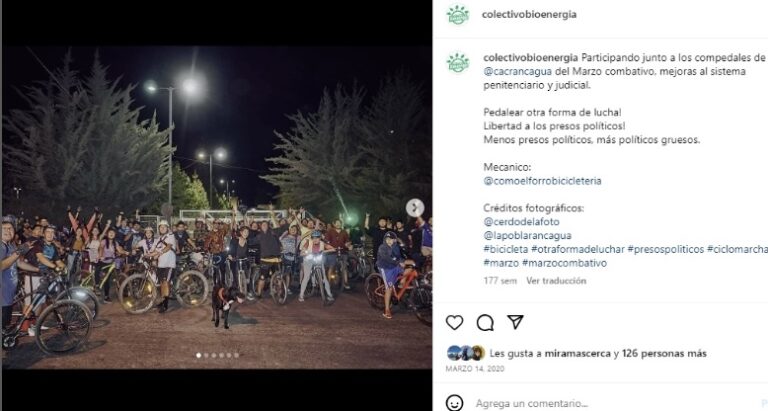Visit @lapoblarancagua profile link
This screenshot has height=411, width=768.
pyautogui.click(x=527, y=236)
